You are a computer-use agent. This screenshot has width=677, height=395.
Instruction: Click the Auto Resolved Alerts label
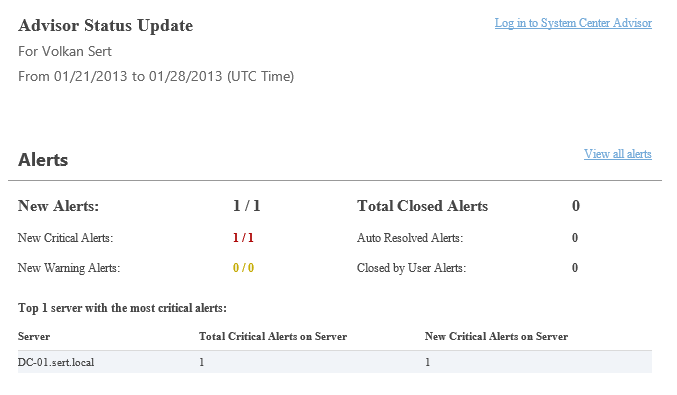pos(410,238)
